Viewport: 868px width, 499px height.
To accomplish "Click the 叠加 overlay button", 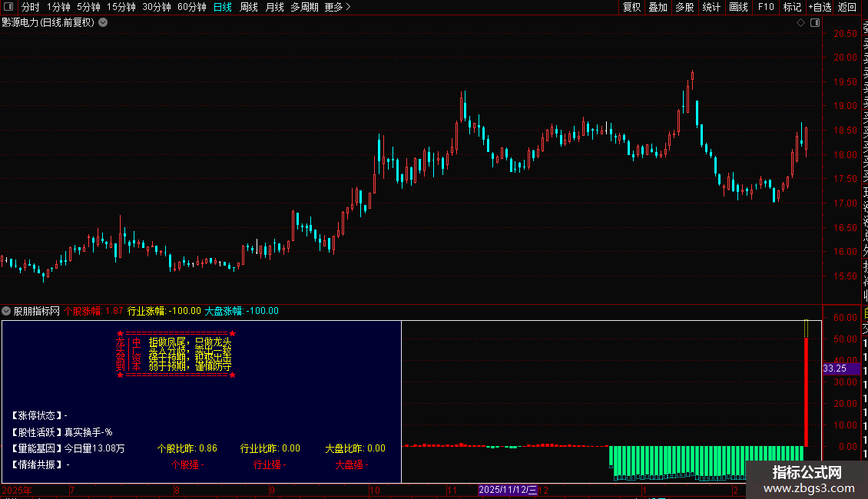I will [658, 7].
